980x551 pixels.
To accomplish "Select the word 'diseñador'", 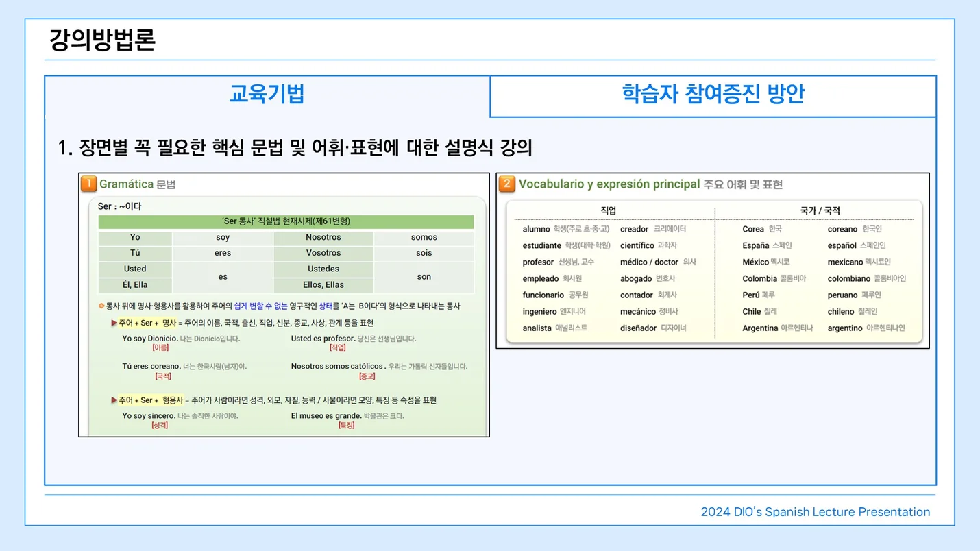I will pos(638,328).
